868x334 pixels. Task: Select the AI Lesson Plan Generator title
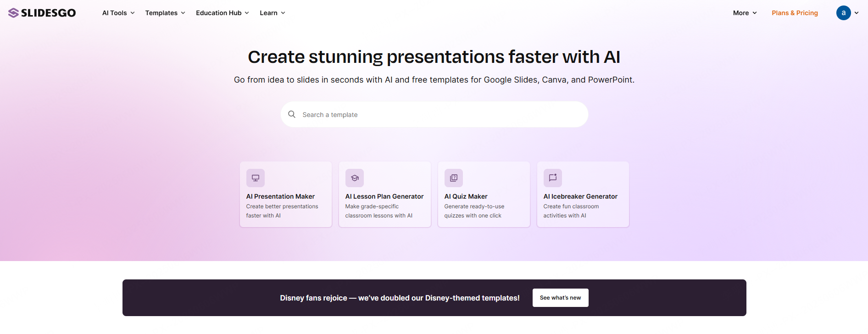(384, 196)
